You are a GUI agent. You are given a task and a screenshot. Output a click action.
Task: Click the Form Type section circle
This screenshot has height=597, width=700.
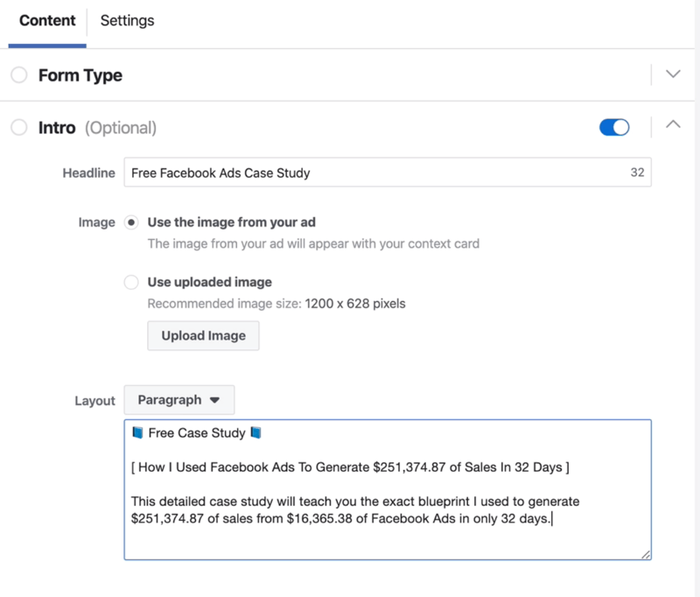(x=19, y=75)
